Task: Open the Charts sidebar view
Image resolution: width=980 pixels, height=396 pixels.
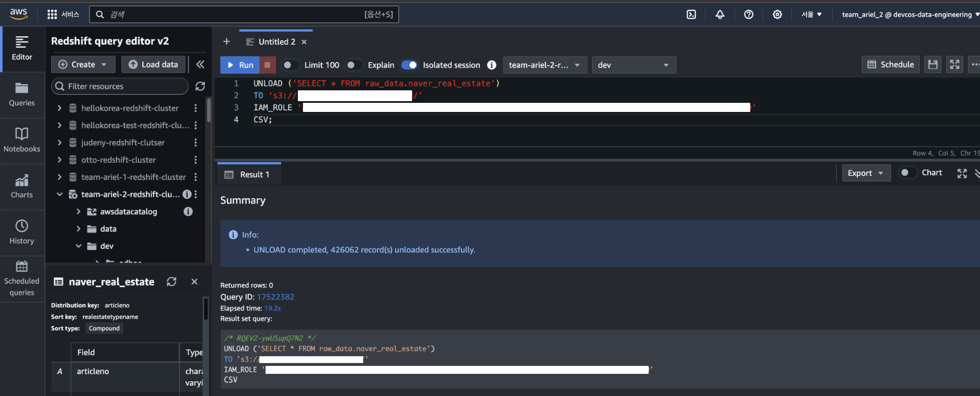Action: (22, 187)
